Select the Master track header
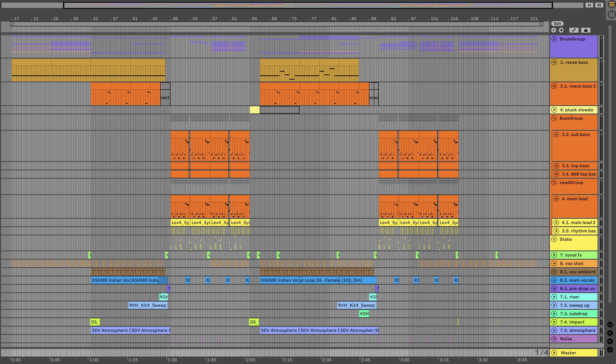The image size is (616, 364). [568, 353]
